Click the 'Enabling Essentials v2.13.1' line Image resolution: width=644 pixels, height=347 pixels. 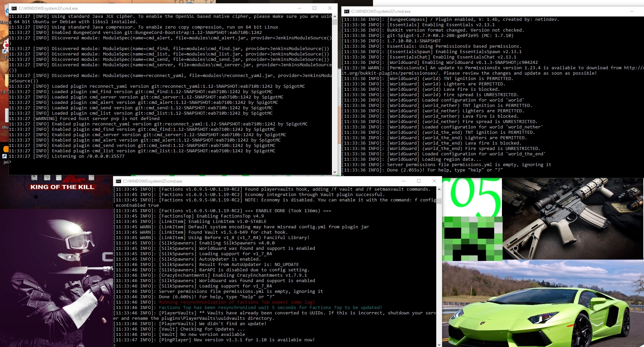click(x=418, y=25)
